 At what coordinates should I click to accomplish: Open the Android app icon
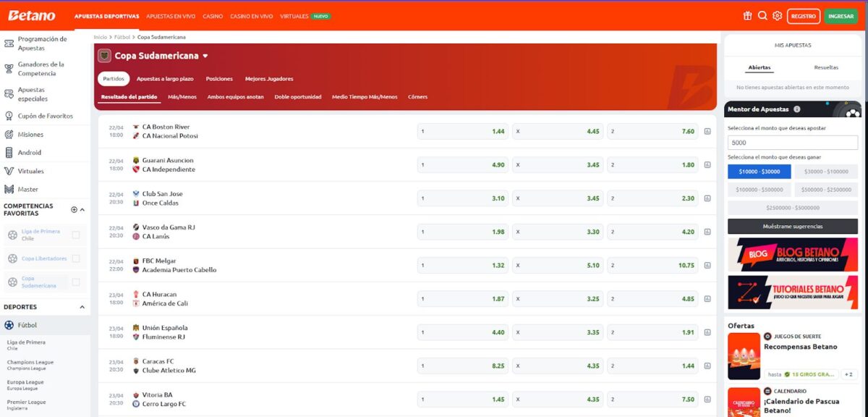pyautogui.click(x=9, y=153)
